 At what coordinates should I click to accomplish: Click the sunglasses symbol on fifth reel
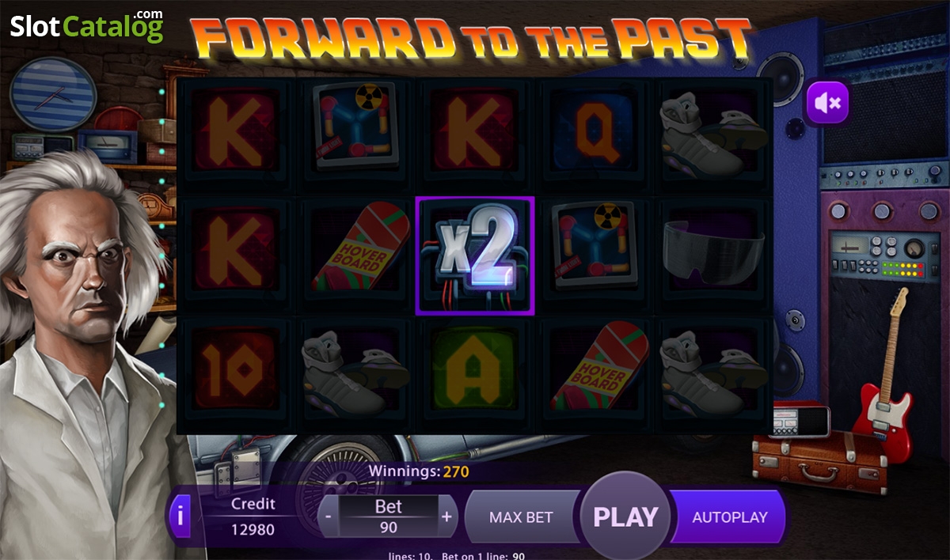click(715, 252)
